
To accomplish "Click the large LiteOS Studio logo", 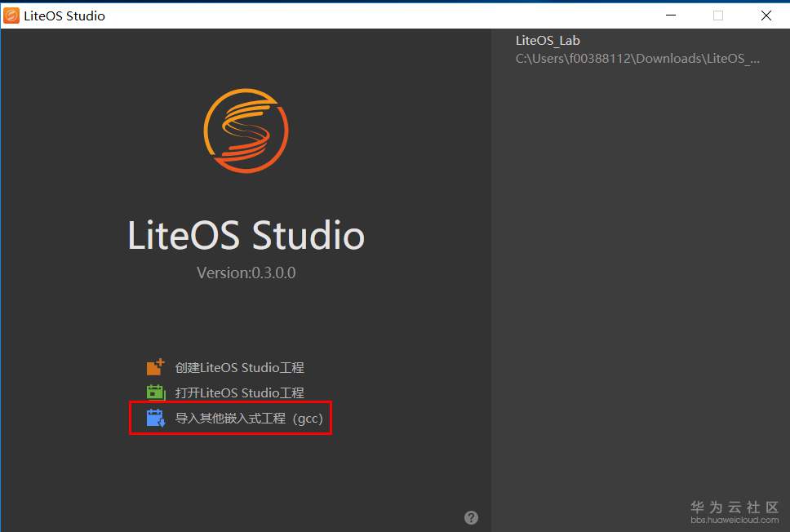I will click(246, 131).
